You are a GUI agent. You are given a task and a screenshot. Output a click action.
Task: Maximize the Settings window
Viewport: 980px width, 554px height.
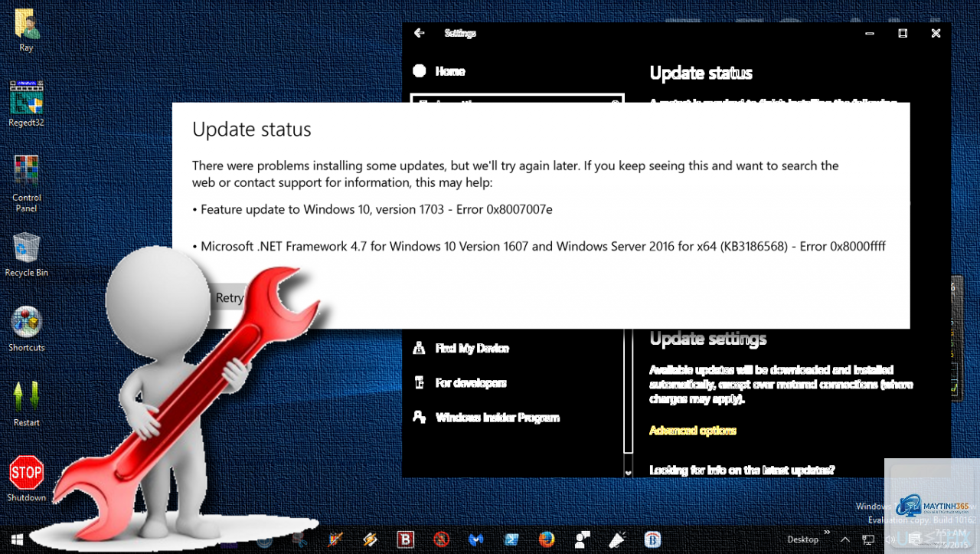click(x=903, y=33)
